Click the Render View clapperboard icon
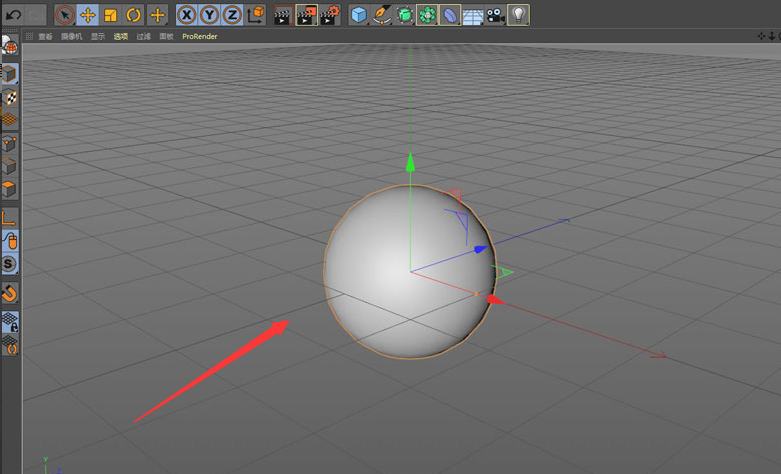This screenshot has height=474, width=781. (x=283, y=15)
